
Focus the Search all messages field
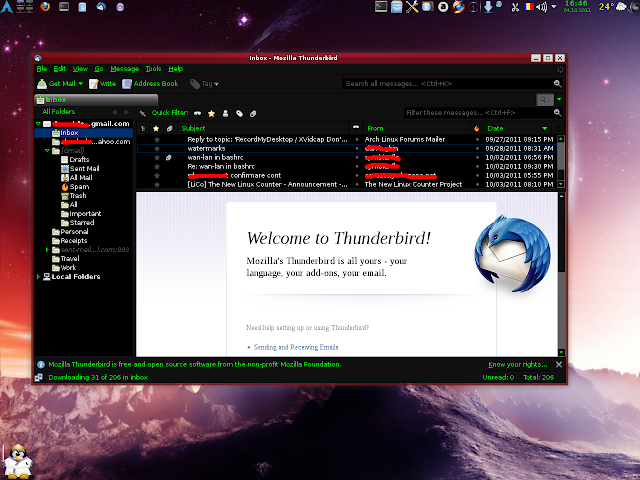447,84
